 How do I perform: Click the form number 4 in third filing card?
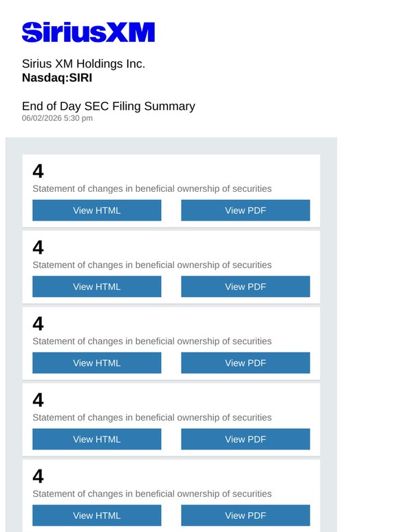coord(38,324)
